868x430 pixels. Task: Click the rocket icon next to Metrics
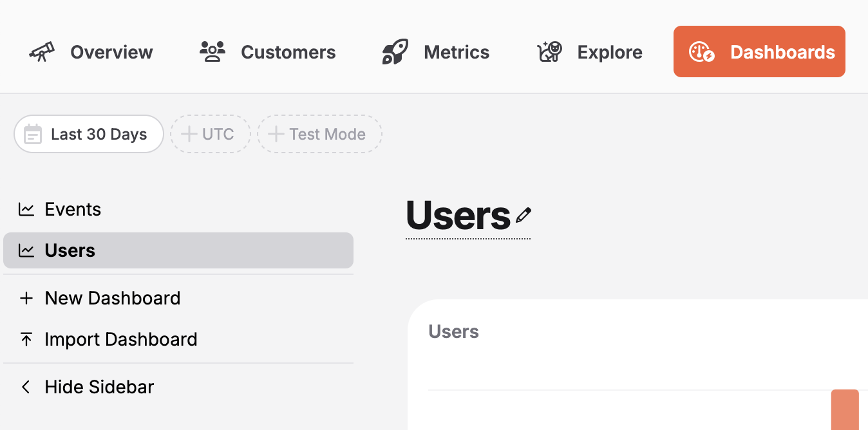click(x=393, y=52)
